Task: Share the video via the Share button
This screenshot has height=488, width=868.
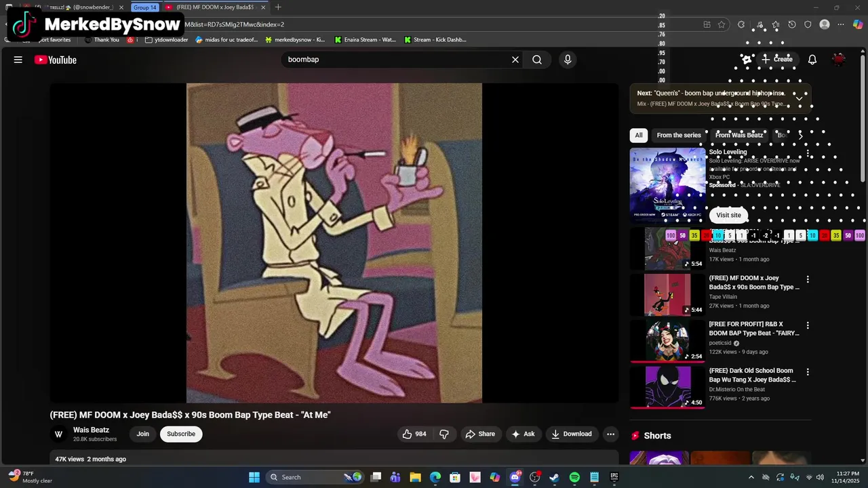Action: (480, 434)
